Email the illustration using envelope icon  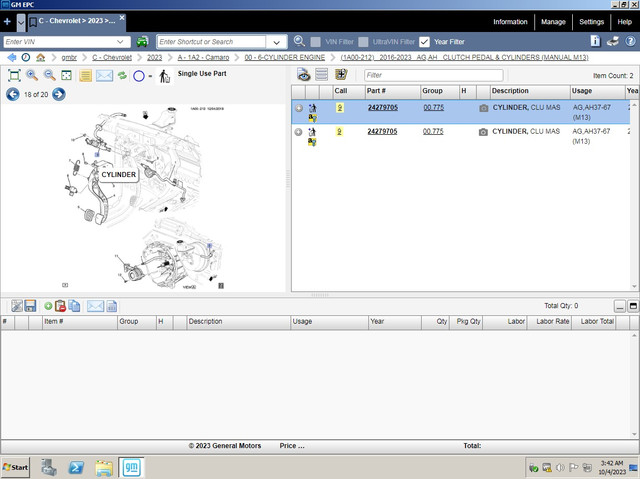(x=104, y=75)
